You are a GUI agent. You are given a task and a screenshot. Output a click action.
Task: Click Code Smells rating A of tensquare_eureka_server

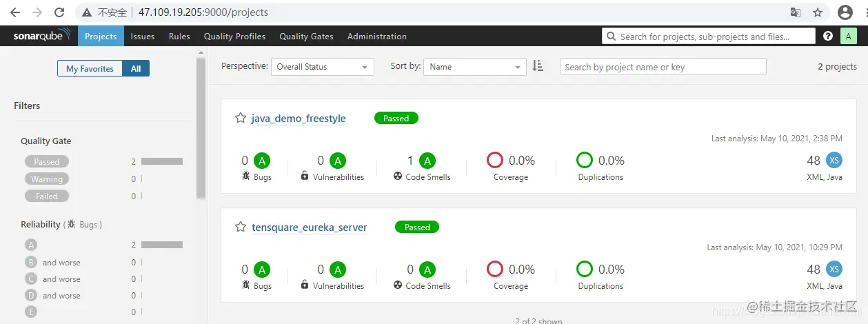427,270
